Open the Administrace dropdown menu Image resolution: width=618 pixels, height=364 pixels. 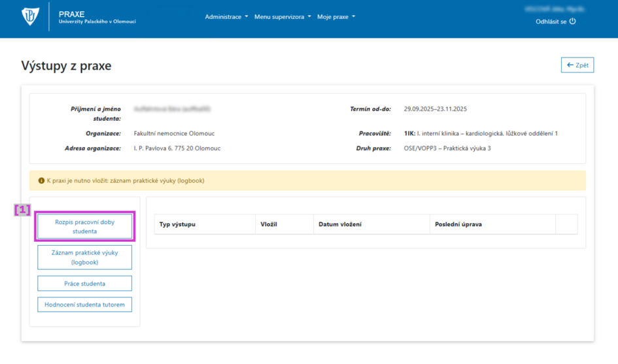(226, 16)
